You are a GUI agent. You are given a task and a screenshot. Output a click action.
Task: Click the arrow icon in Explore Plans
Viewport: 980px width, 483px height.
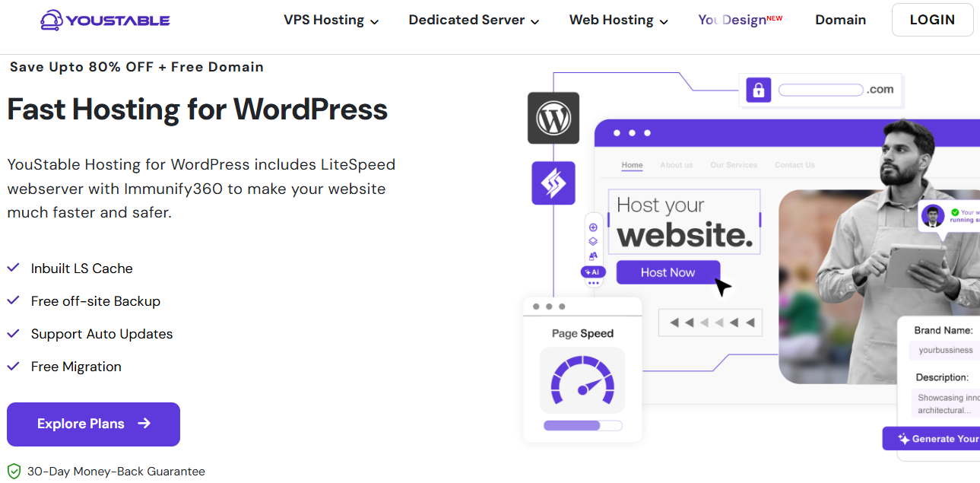coord(144,424)
